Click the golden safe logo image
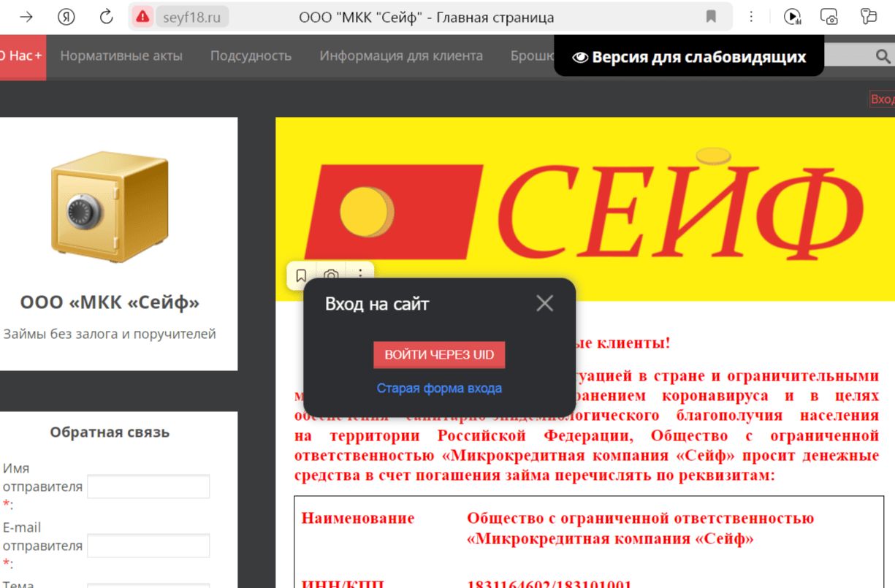The height and width of the screenshot is (588, 895). click(x=109, y=207)
